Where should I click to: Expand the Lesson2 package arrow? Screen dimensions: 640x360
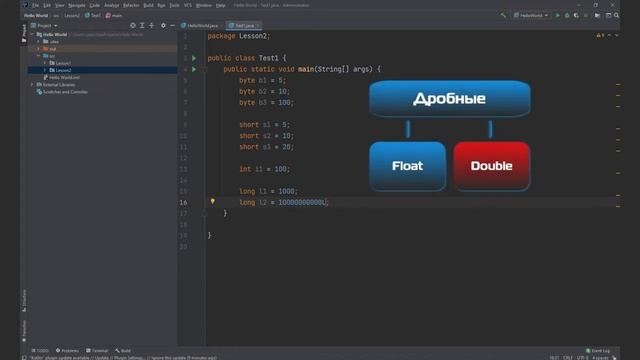click(45, 70)
